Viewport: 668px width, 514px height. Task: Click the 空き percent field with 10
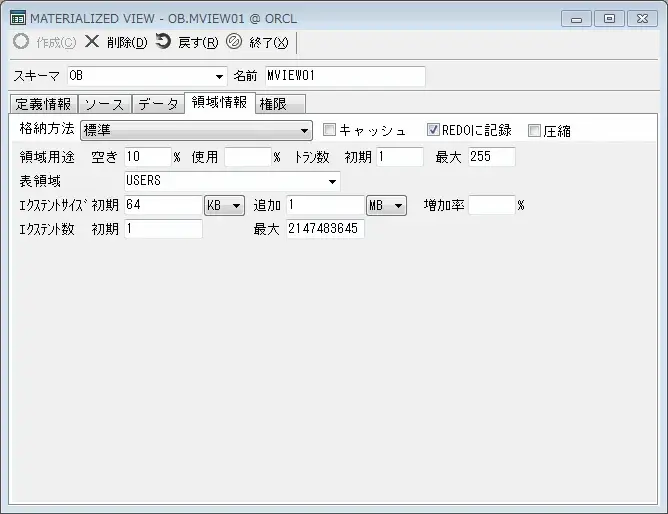tap(148, 157)
